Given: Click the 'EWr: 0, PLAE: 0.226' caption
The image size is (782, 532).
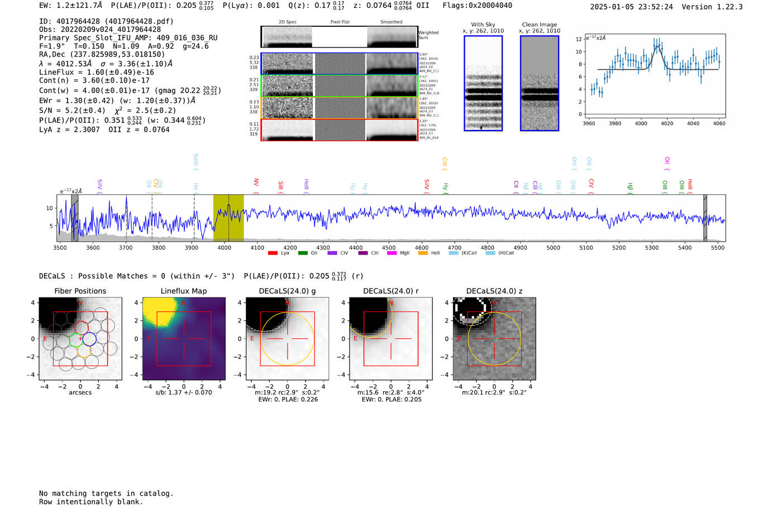Looking at the screenshot, I should pos(288,400).
